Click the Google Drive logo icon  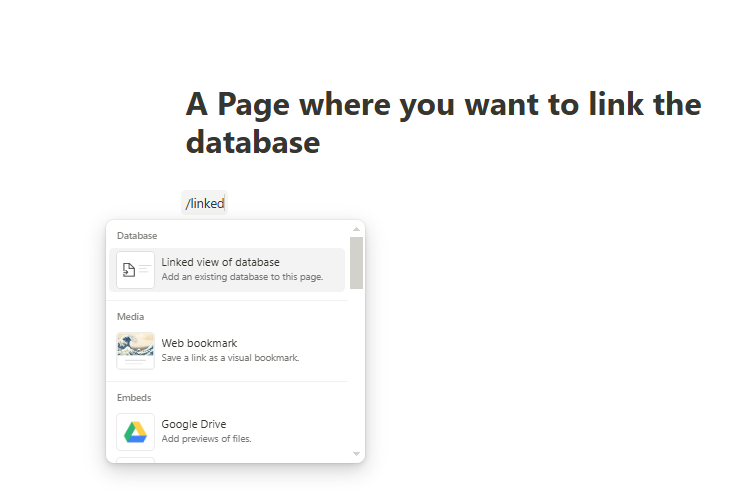[x=135, y=432]
